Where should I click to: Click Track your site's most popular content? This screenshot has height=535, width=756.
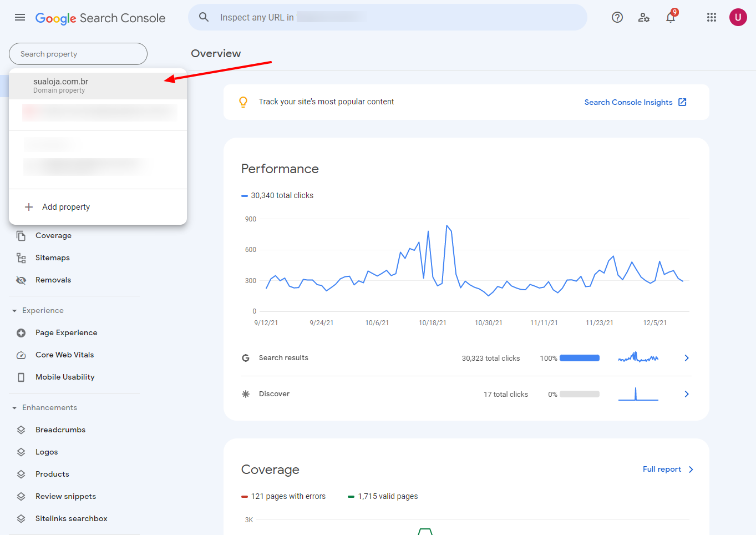pos(326,102)
